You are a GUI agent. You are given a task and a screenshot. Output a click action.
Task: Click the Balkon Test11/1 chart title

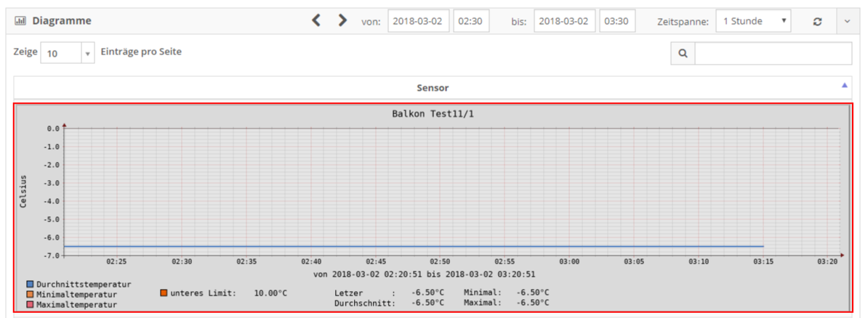tap(433, 114)
